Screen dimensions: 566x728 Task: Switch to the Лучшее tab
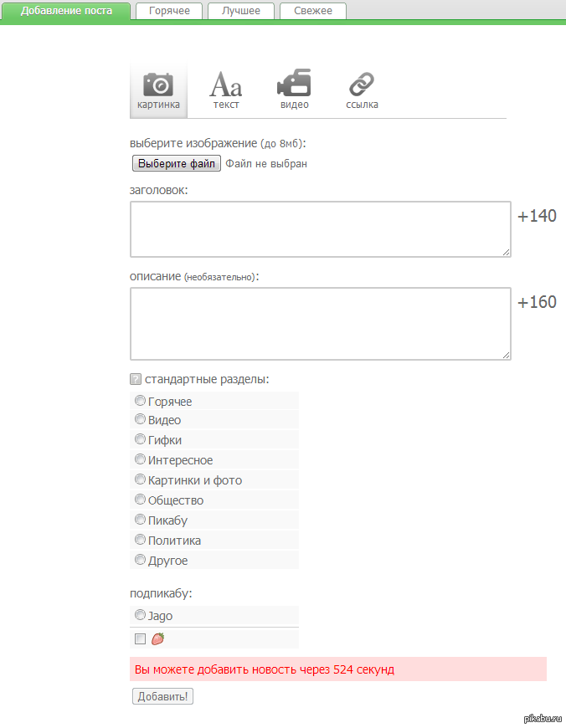click(240, 11)
